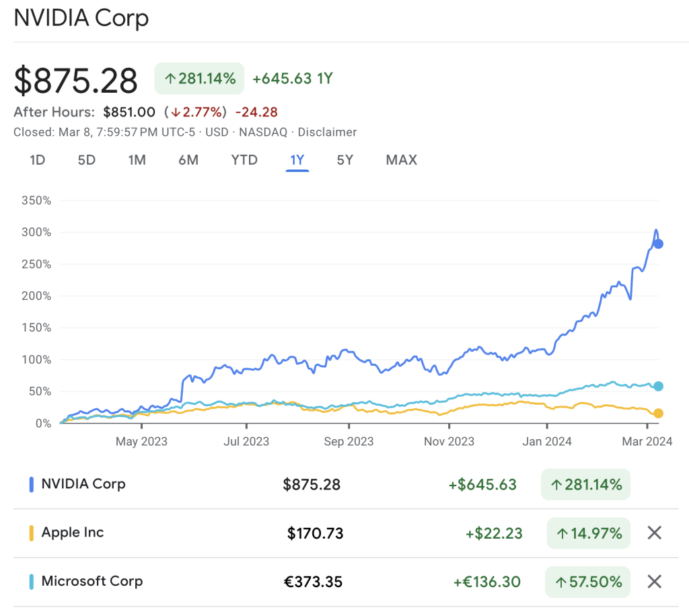
Task: Click Apple's 14.97% change badge
Action: click(588, 533)
